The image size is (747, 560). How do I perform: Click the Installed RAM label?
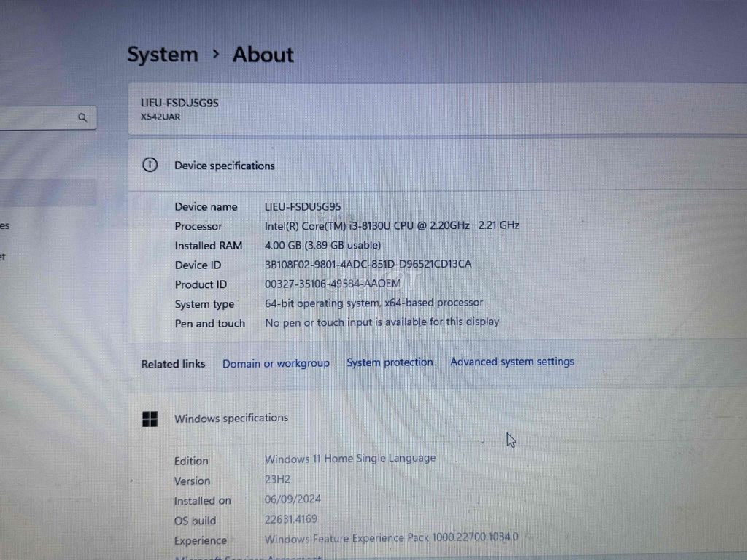[209, 246]
